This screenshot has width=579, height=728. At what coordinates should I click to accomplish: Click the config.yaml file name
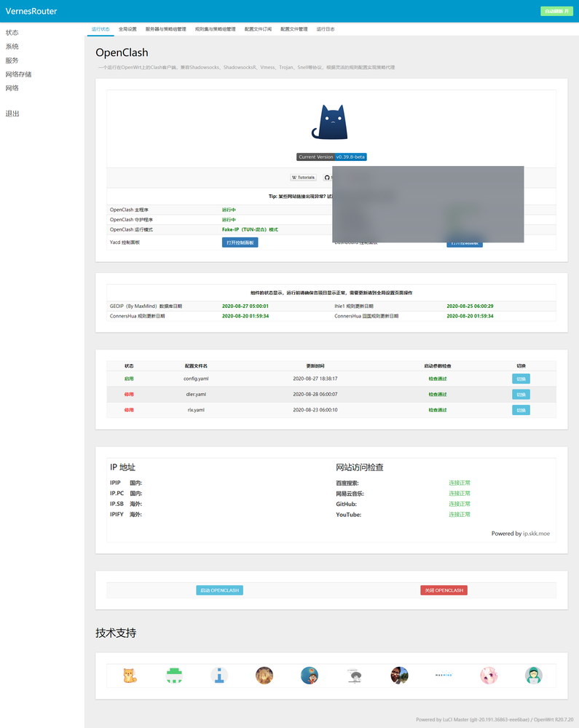[x=196, y=379]
